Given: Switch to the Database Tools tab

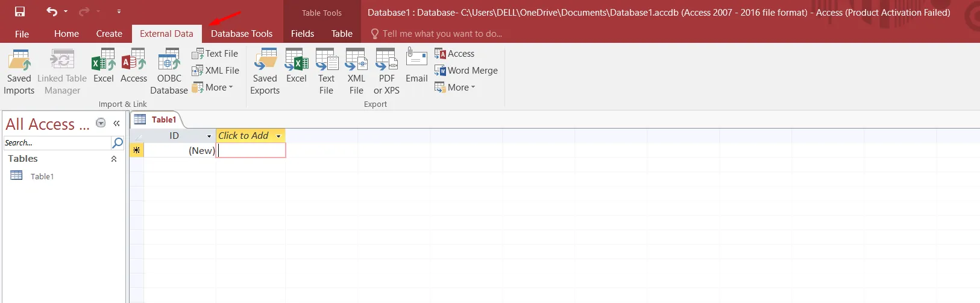Looking at the screenshot, I should (x=242, y=34).
